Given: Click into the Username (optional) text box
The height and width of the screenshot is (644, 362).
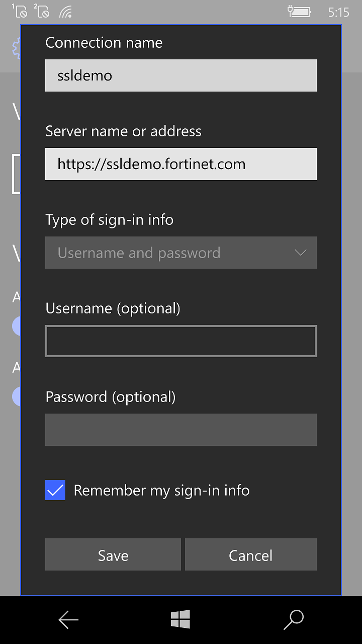Looking at the screenshot, I should click(x=180, y=341).
